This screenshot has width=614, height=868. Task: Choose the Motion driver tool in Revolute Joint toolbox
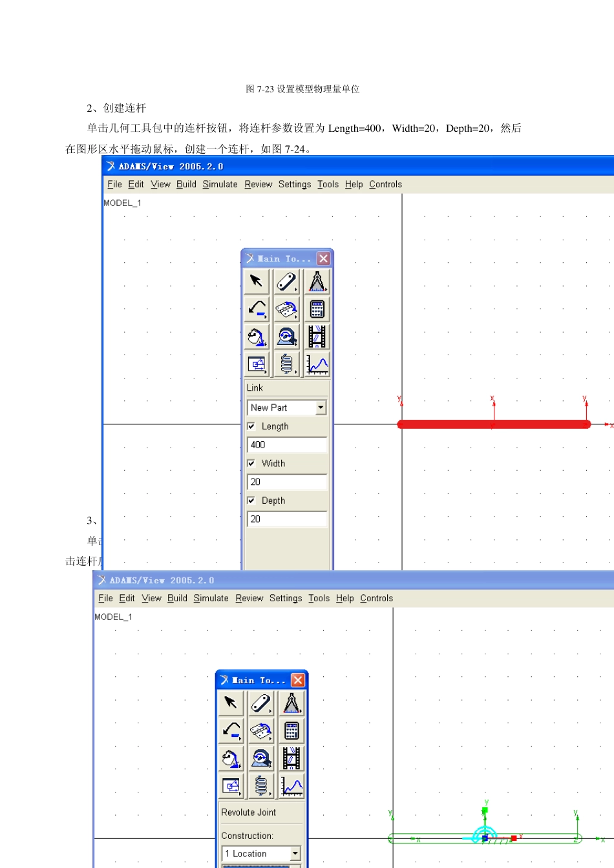click(x=261, y=758)
